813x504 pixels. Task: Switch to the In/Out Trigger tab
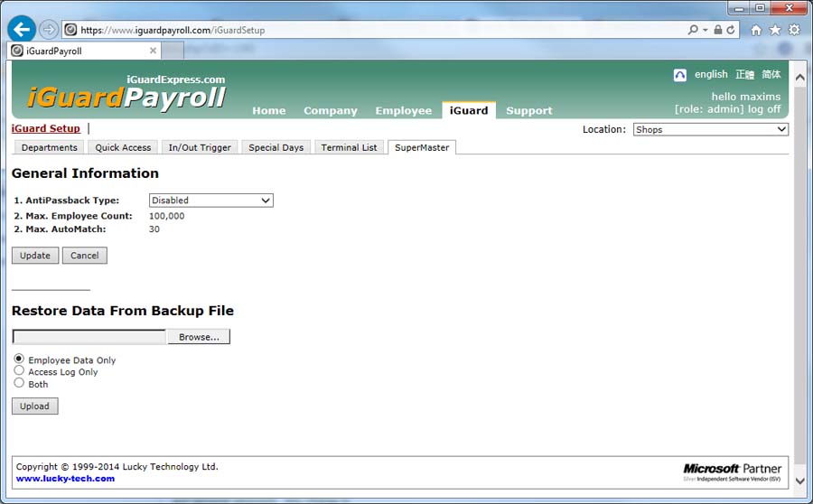point(200,147)
